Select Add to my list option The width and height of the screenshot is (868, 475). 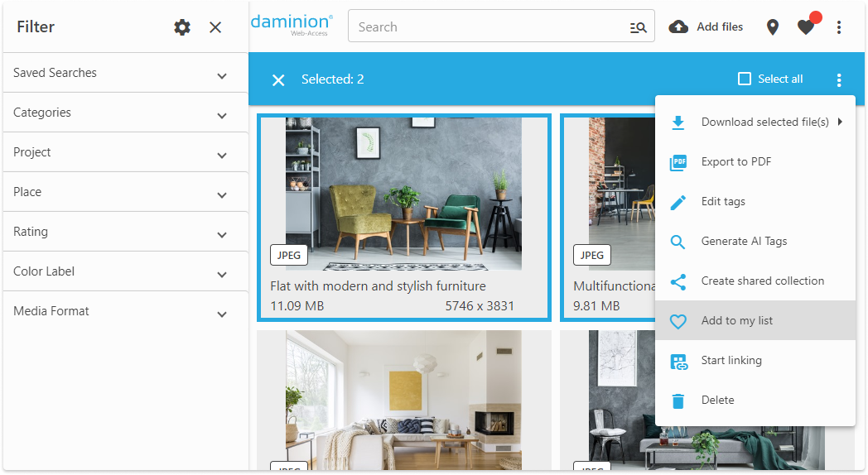(755, 320)
